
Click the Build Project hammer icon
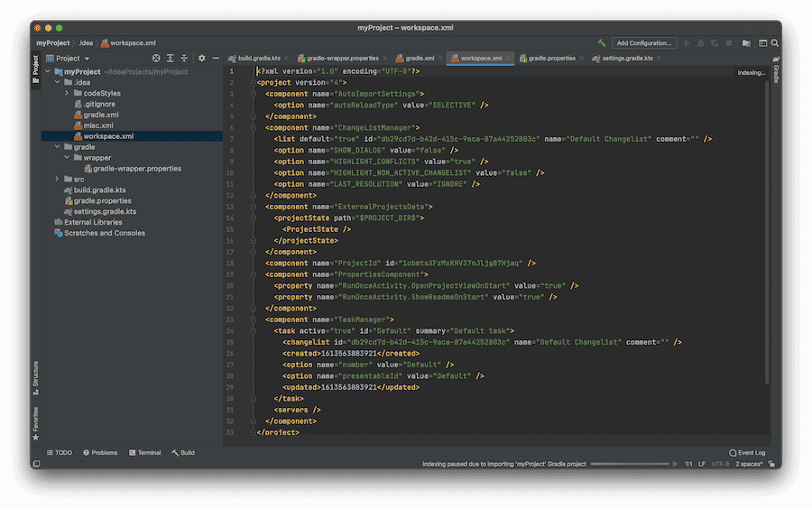tap(602, 42)
